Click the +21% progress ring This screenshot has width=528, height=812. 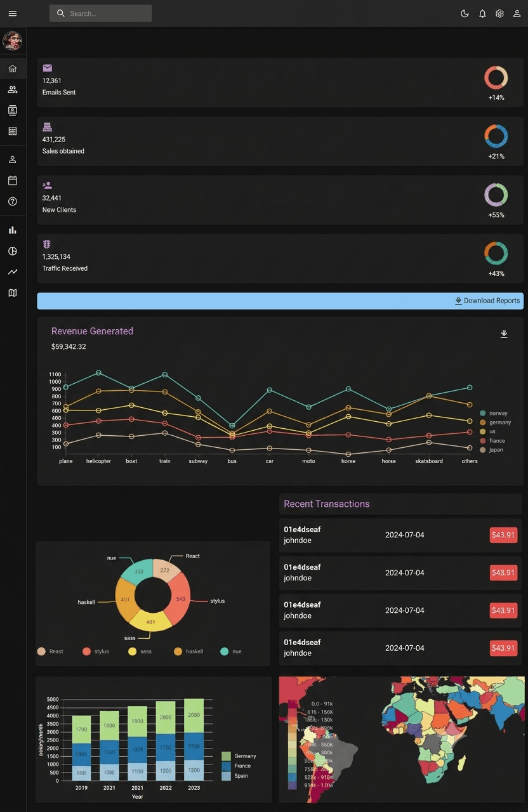(496, 136)
